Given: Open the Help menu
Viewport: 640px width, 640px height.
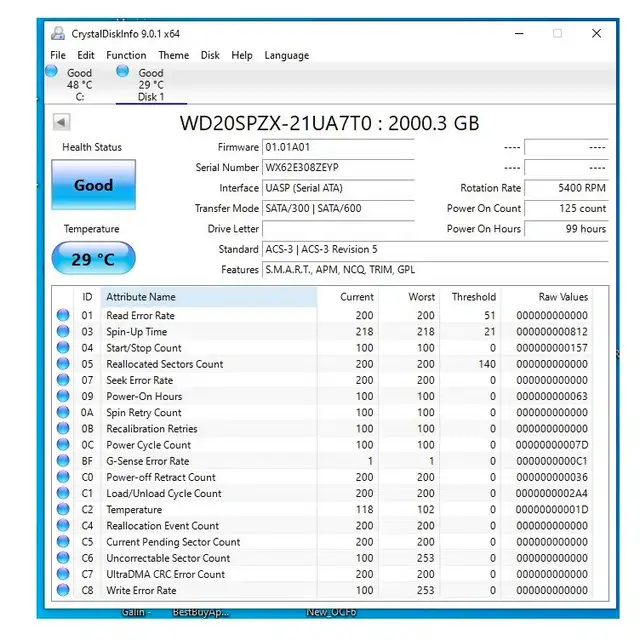Looking at the screenshot, I should (242, 55).
